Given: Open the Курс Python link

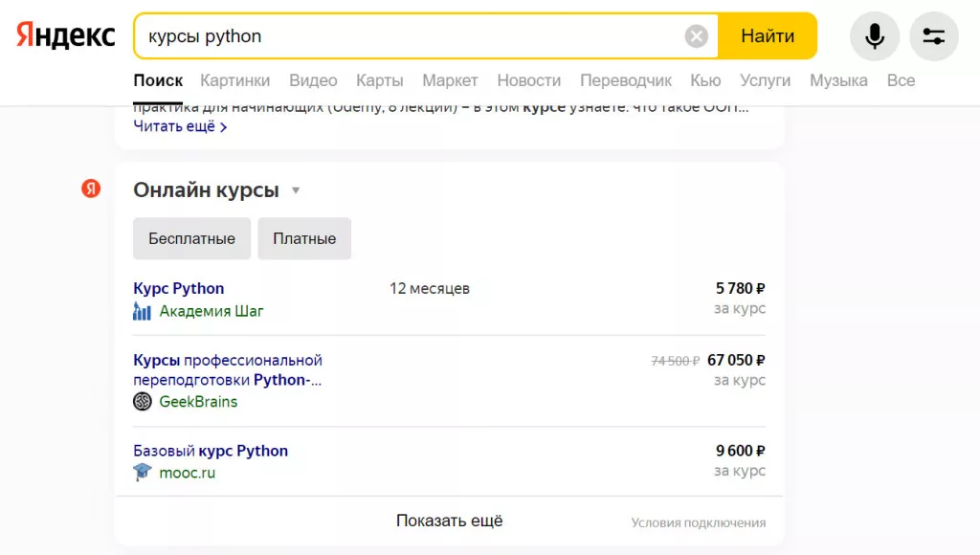Looking at the screenshot, I should [179, 288].
